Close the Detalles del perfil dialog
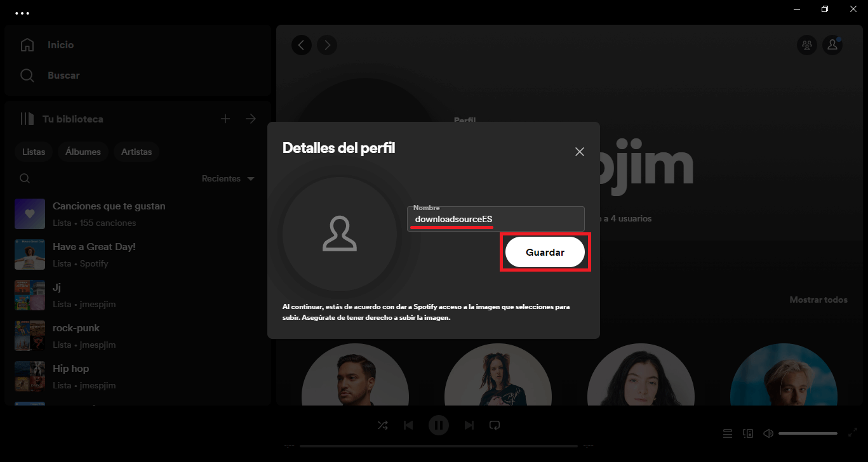This screenshot has height=462, width=868. click(x=579, y=152)
